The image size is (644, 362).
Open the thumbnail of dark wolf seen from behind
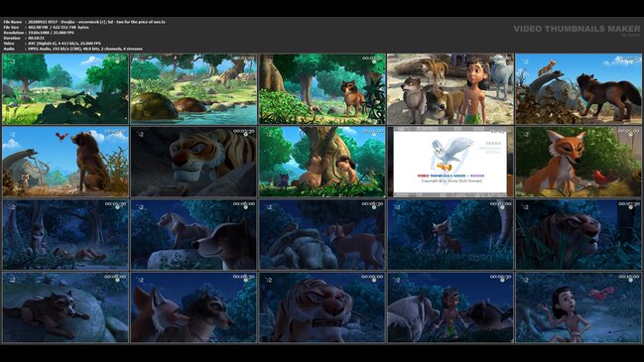pos(579,88)
